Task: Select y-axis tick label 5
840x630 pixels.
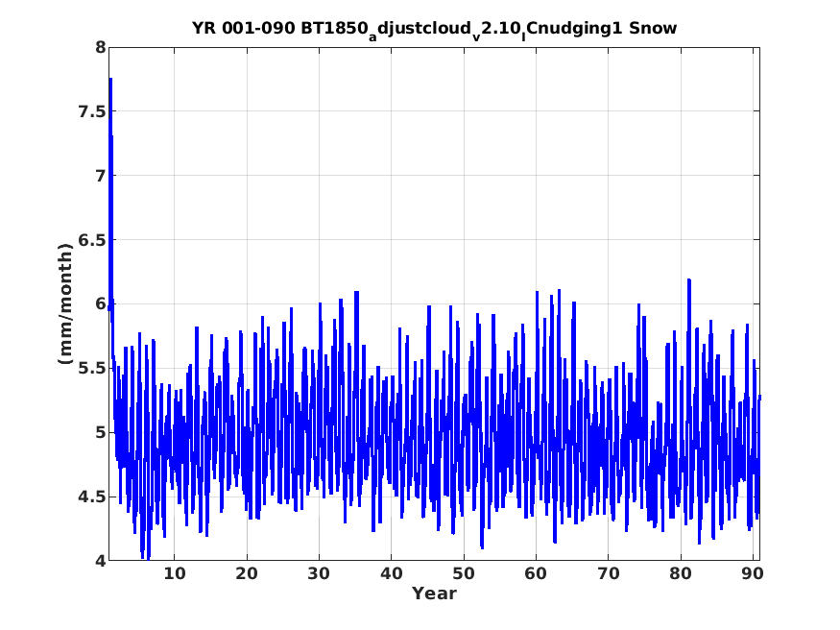Action: (101, 432)
